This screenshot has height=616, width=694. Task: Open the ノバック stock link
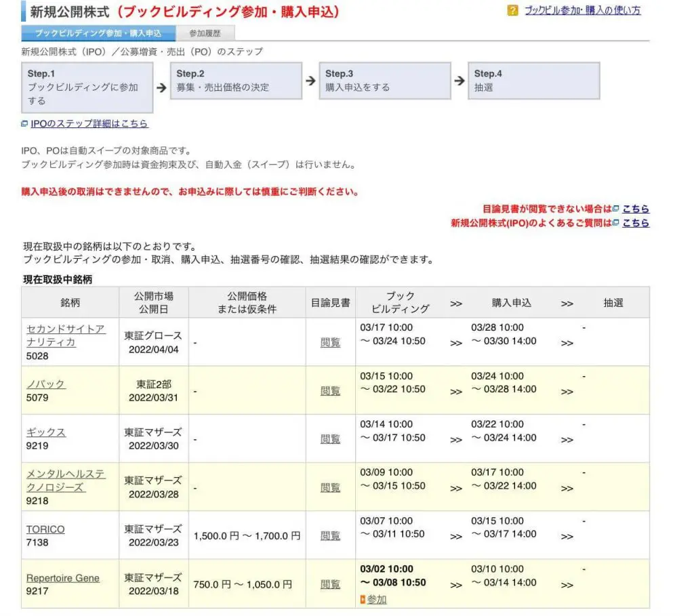(x=46, y=384)
